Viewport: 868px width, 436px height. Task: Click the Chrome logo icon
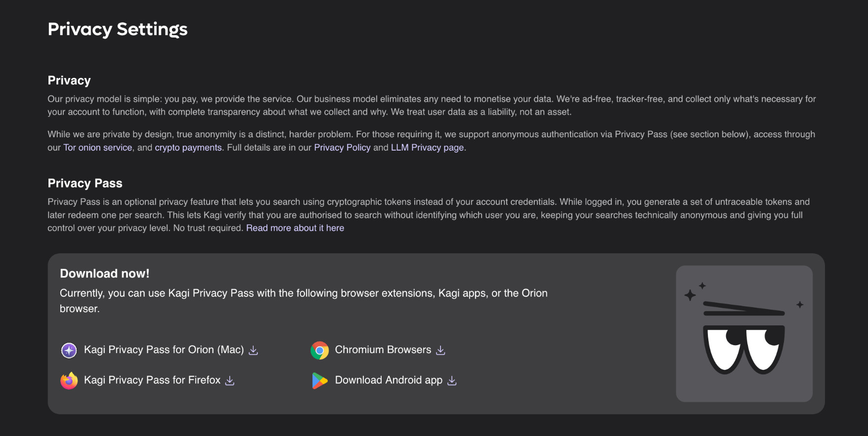click(320, 351)
